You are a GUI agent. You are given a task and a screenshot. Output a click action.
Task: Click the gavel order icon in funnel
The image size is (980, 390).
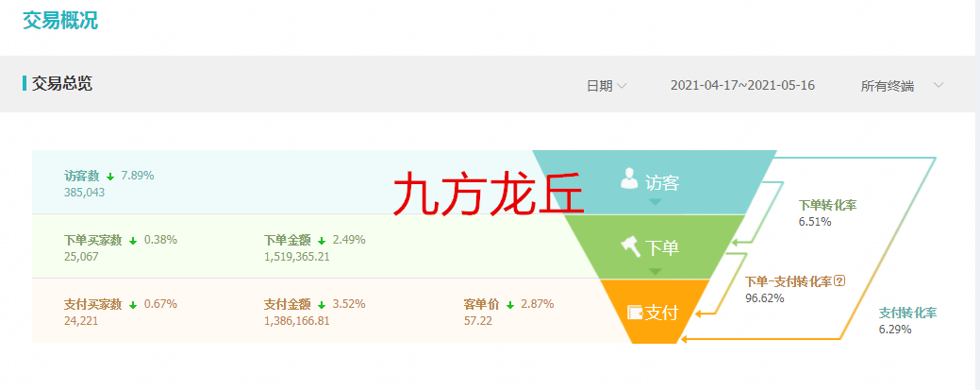(x=631, y=246)
